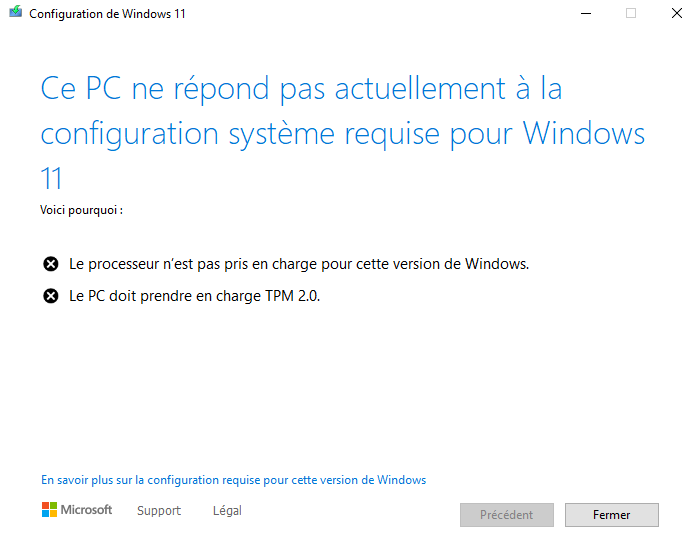
Task: Click the large "11" on the heading's last line
Action: point(52,178)
